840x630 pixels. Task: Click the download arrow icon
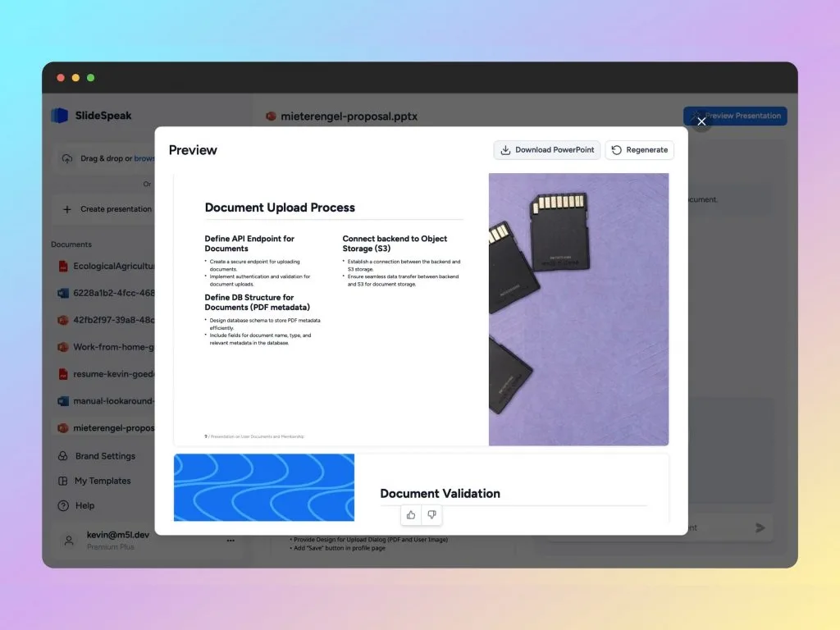(x=505, y=150)
